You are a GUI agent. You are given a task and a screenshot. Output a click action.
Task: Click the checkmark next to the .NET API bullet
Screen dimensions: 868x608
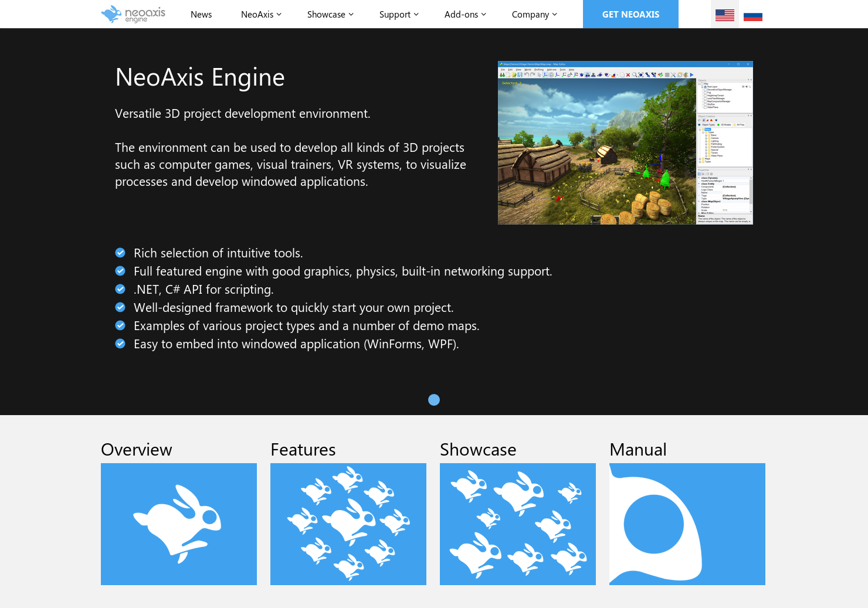pos(120,289)
